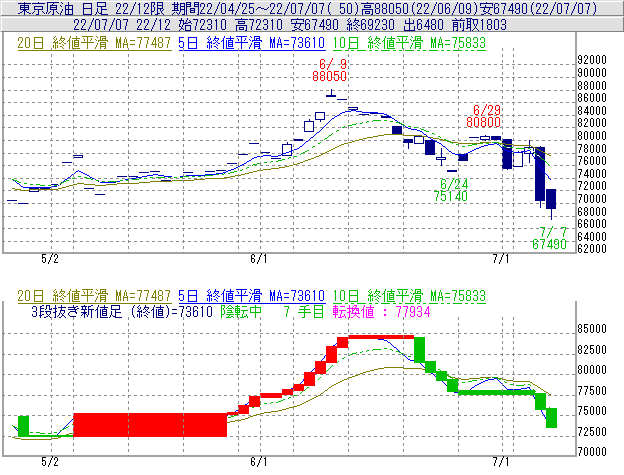Click the 始72310 opening price in header
Viewport: 624px width, 475px height.
tap(203, 25)
